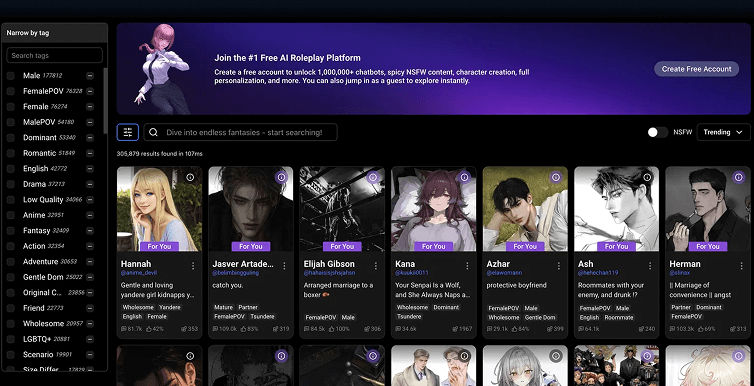This screenshot has width=754, height=386.
Task: Open creator link @hehechan119
Action: (598, 273)
